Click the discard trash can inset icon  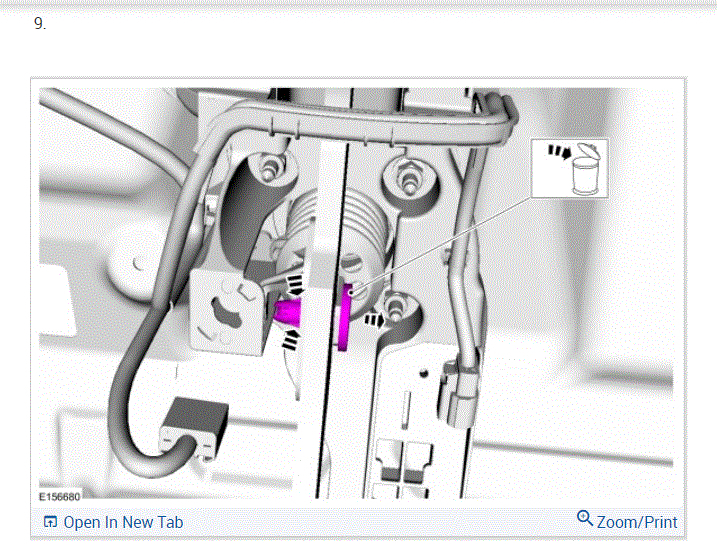coord(570,168)
